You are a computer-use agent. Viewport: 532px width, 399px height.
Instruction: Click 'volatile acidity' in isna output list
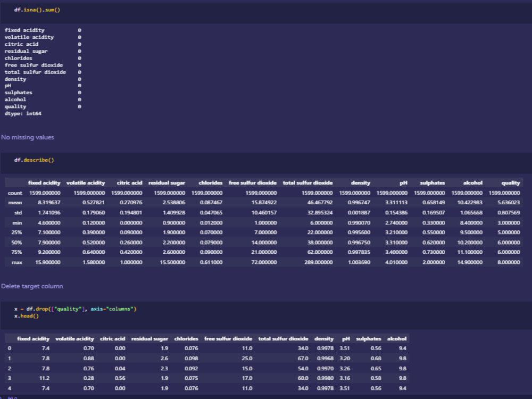tap(29, 37)
